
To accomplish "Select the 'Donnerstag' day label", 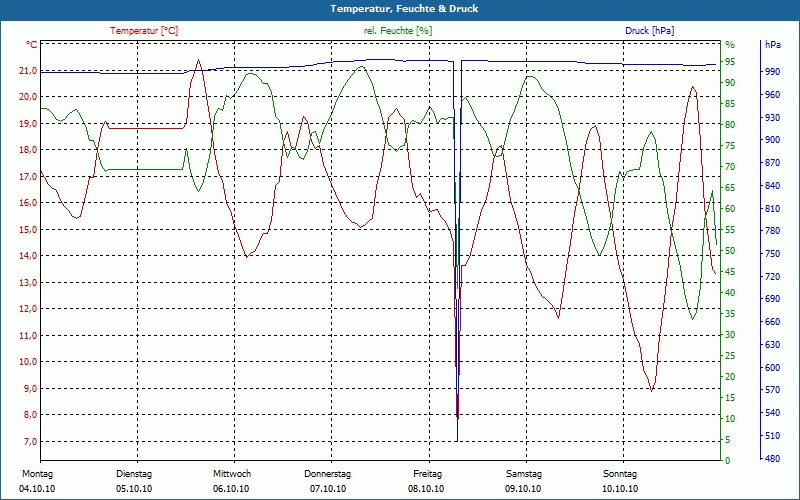I will 328,474.
